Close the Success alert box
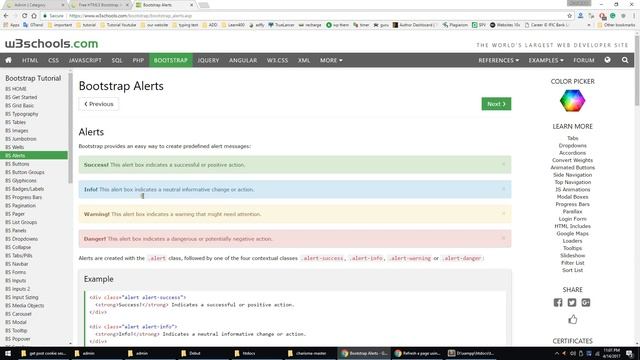This screenshot has height=360, width=640. pyautogui.click(x=503, y=164)
